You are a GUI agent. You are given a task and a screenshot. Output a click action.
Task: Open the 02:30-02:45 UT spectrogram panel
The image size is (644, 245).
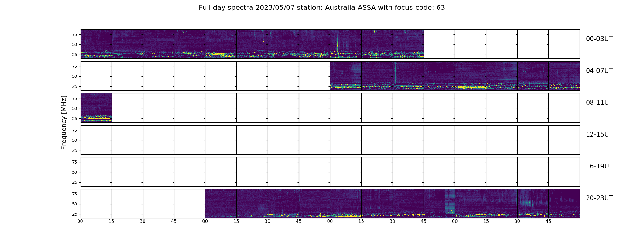(x=408, y=44)
